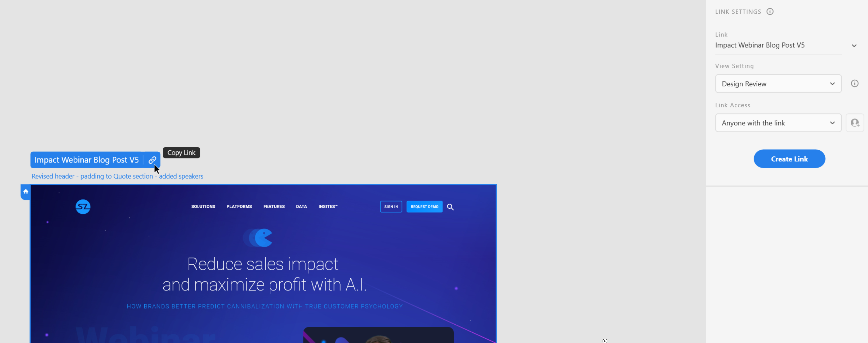Click the Impact Webinar Blog Post V5 text input field
Viewport: 868px width, 343px height.
777,45
